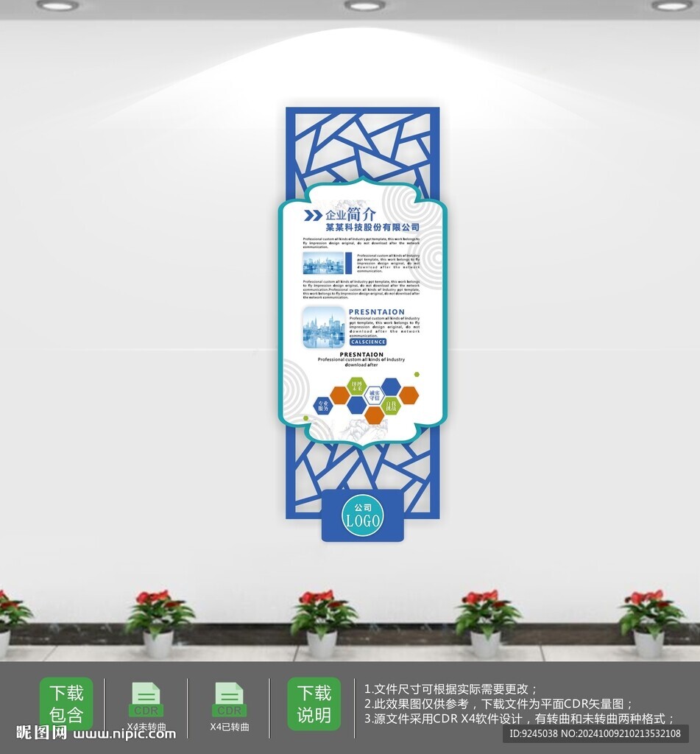
Task: Open the small city skyline photo
Action: 324,264
